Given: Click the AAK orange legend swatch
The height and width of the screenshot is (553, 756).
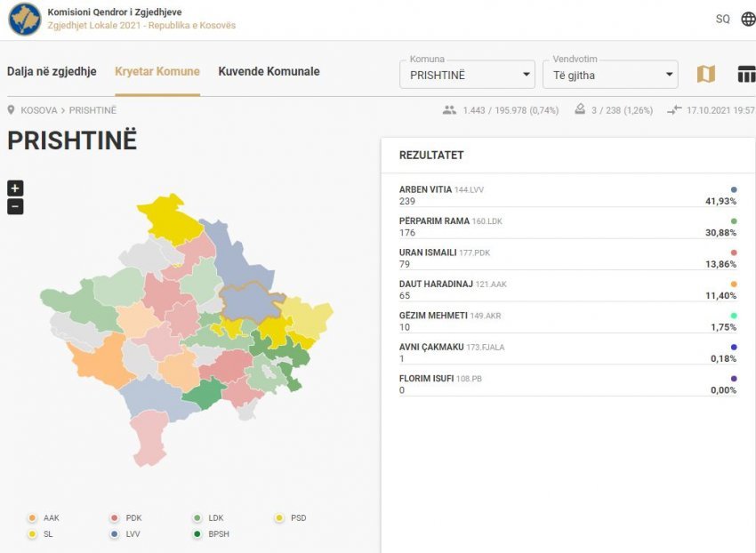Looking at the screenshot, I should (32, 517).
